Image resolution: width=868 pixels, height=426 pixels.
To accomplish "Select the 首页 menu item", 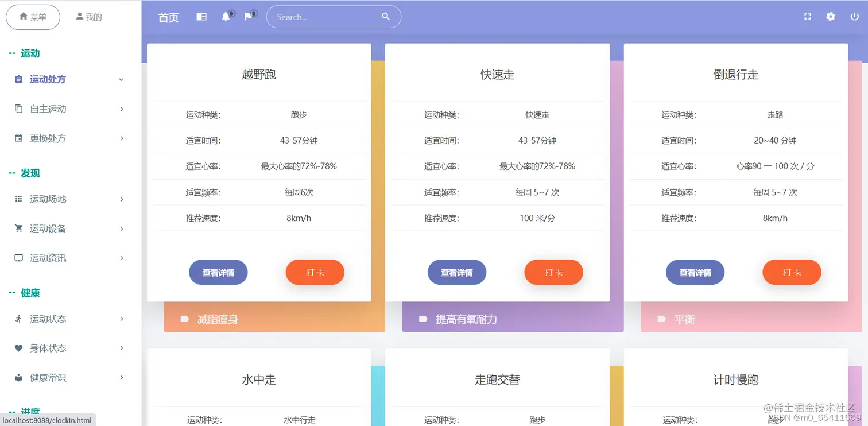I will tap(168, 17).
